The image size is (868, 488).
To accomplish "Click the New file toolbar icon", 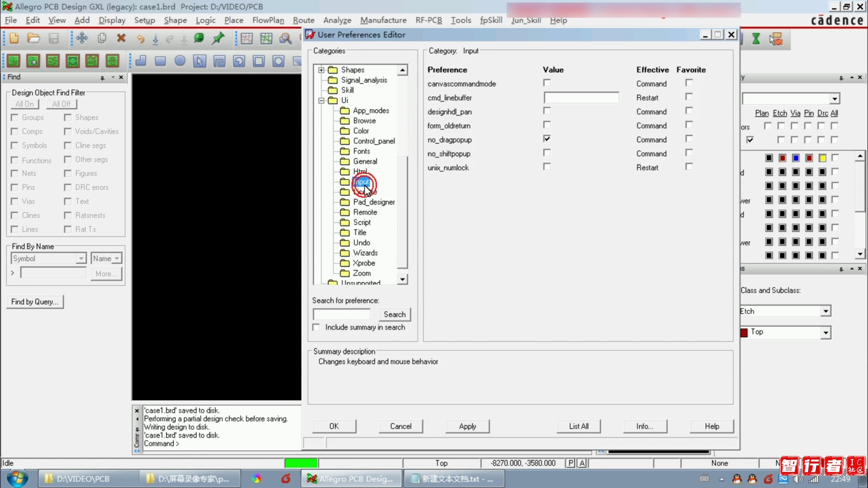I will pos(14,38).
